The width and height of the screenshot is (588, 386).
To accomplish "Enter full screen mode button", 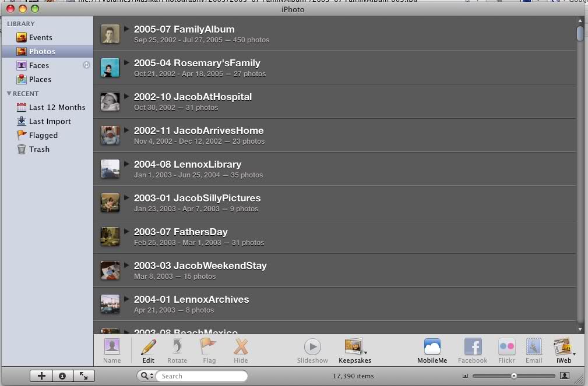I will tap(83, 376).
